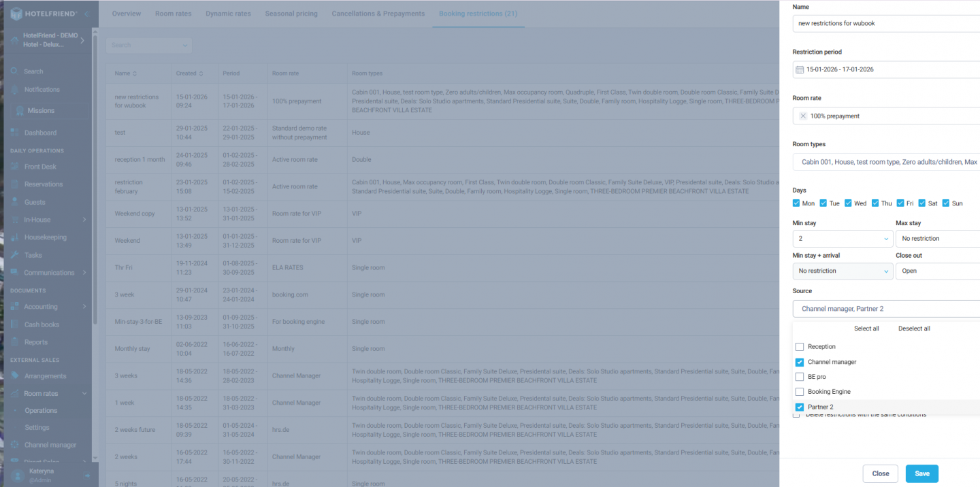Switch to the Seasonal pricing tab
This screenshot has height=487, width=980.
(x=291, y=14)
